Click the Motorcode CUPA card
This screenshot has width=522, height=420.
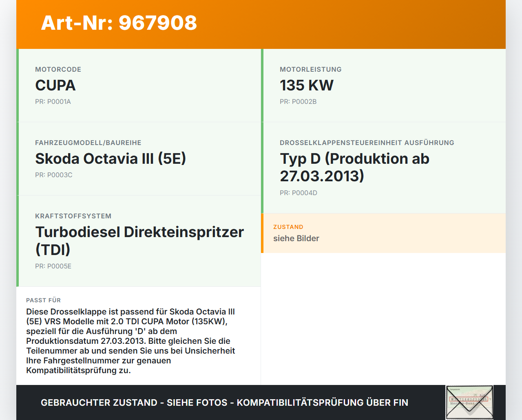139,85
